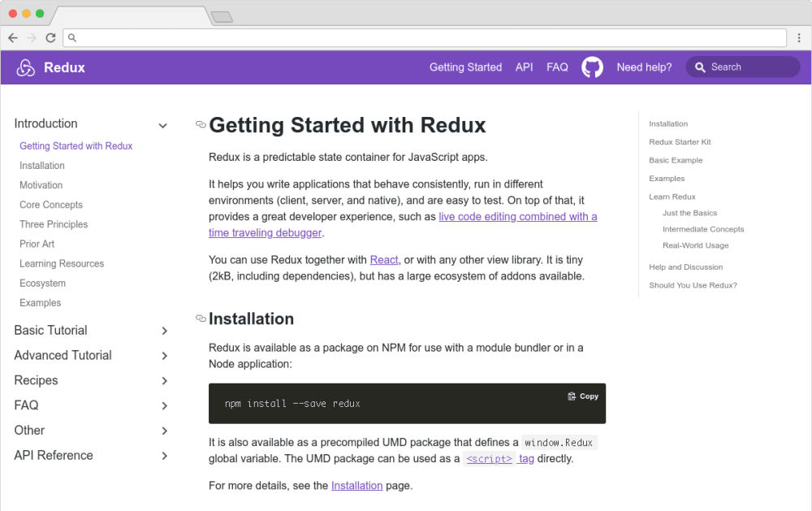Select Installation in left sidebar

tap(42, 166)
